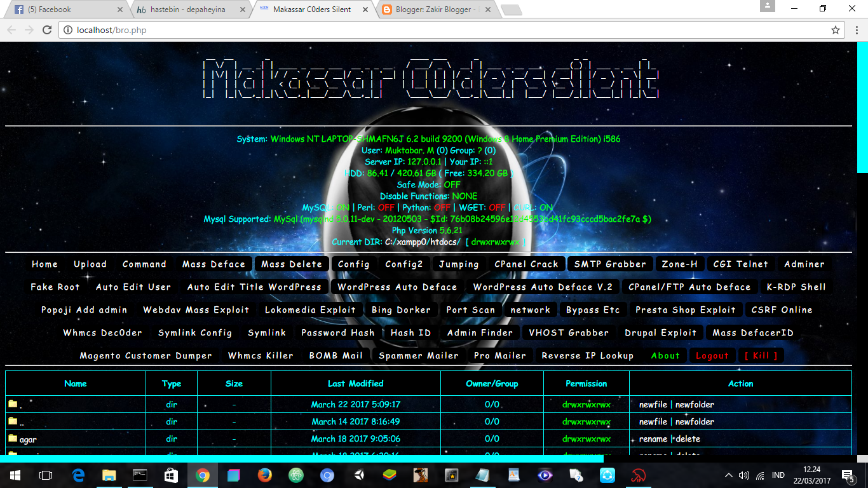Open Unity from the taskbar
Image resolution: width=868 pixels, height=488 pixels.
coord(360,475)
